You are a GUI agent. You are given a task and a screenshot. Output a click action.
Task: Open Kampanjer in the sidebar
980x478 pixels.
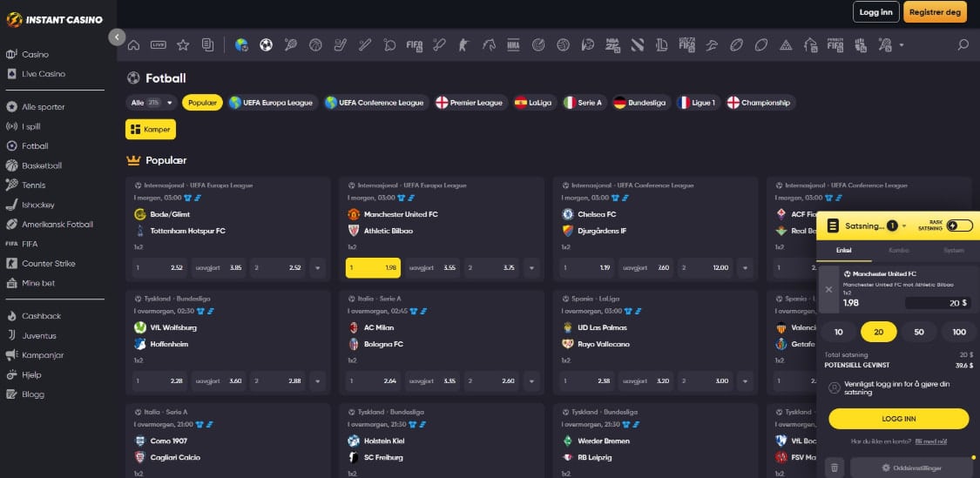[43, 355]
